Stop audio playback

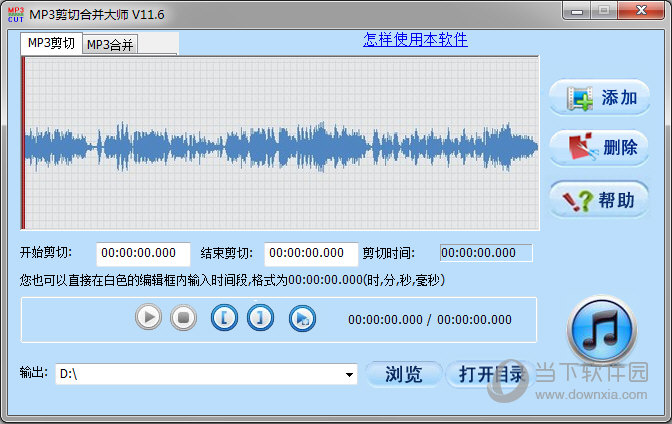[183, 317]
